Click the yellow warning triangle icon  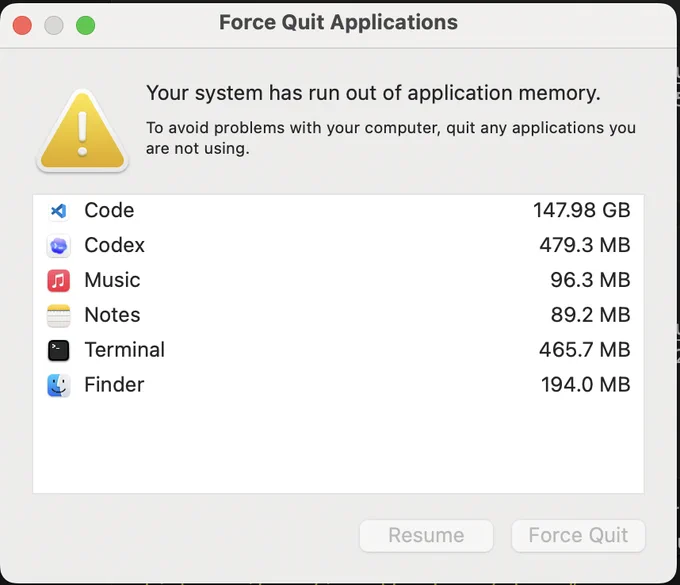click(82, 131)
